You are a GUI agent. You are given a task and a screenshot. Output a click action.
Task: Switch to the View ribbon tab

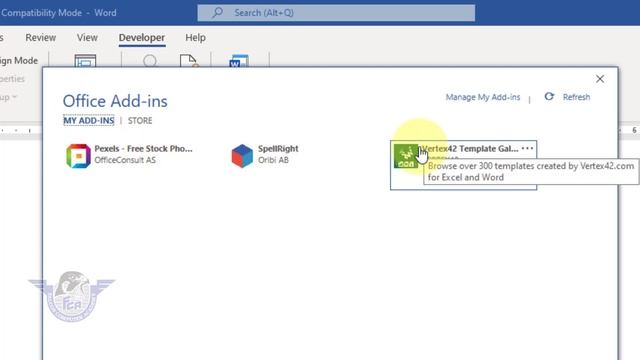(87, 38)
